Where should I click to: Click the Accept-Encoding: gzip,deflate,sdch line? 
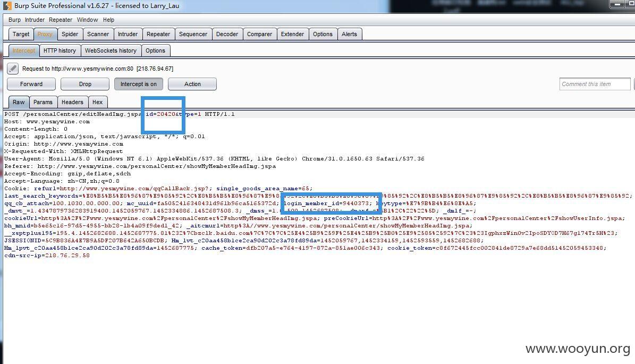(67, 173)
